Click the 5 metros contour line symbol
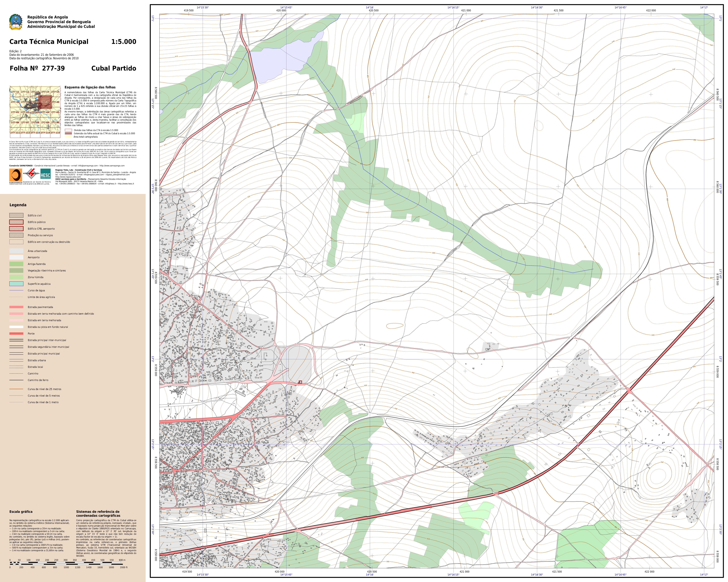Viewport: 728px width, 582px height. [16, 395]
